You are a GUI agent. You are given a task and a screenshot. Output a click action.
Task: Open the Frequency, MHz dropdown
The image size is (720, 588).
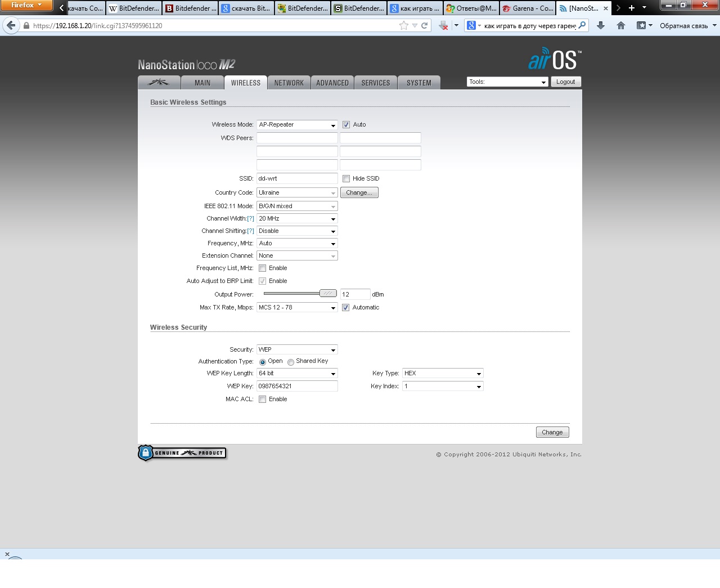coord(297,244)
